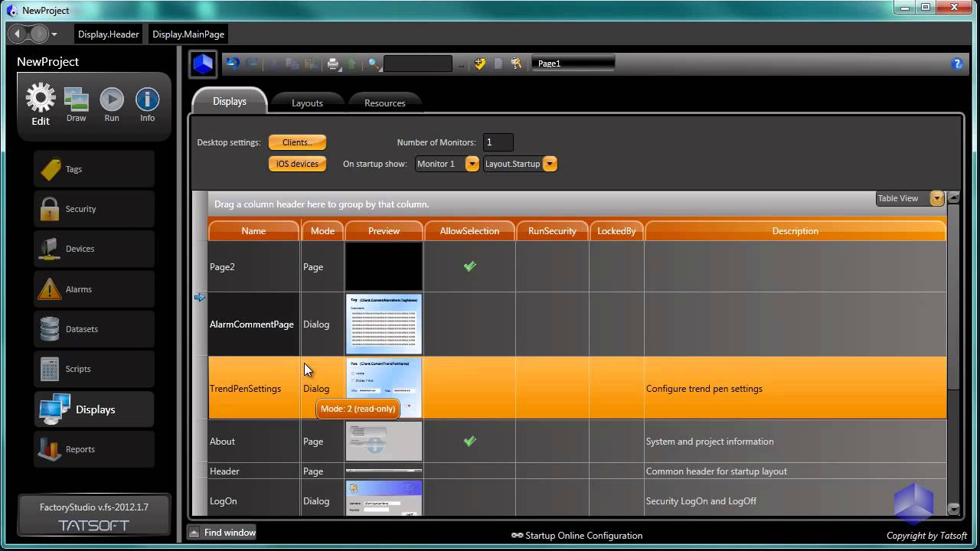This screenshot has width=980, height=551.
Task: Open the blue help question icon
Action: [957, 64]
